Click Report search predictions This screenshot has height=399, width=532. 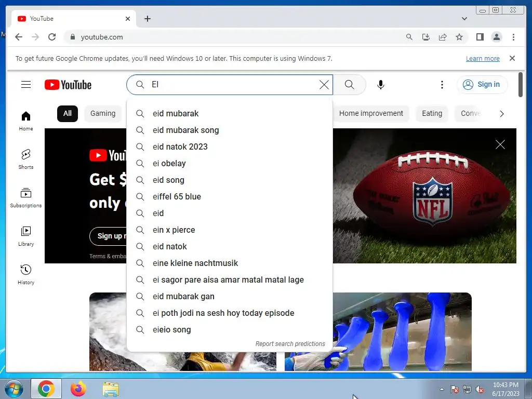click(290, 344)
